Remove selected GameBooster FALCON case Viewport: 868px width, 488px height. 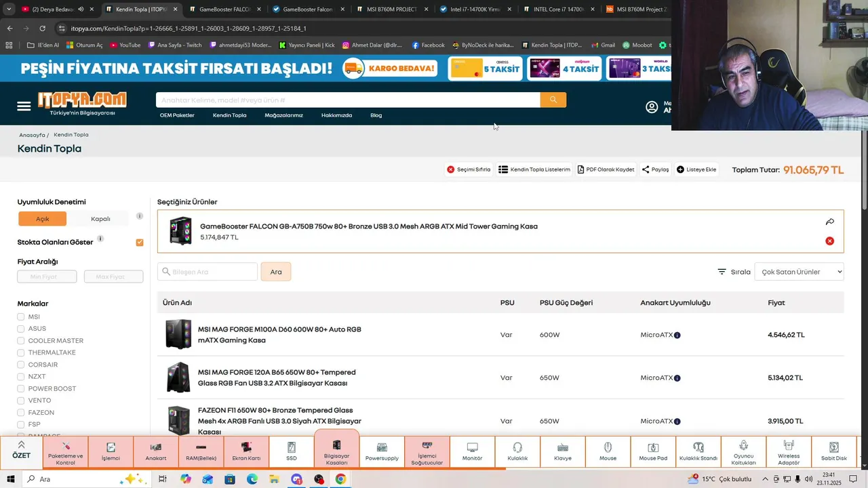829,241
